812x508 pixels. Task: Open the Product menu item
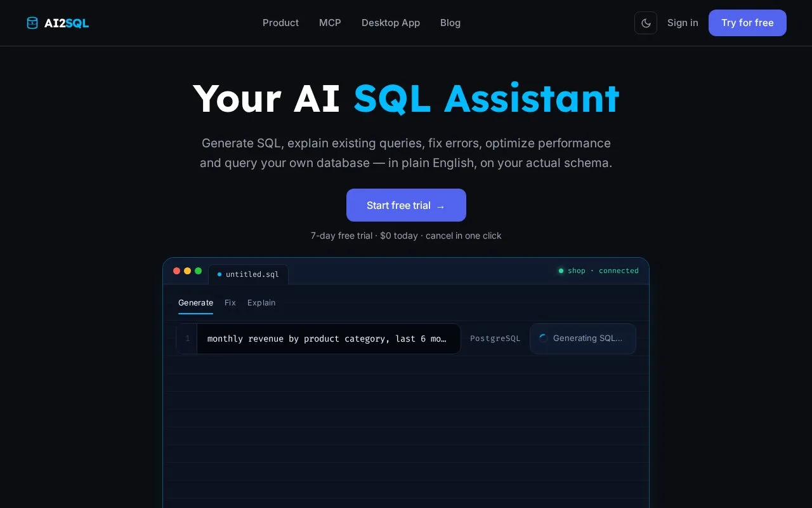[280, 23]
